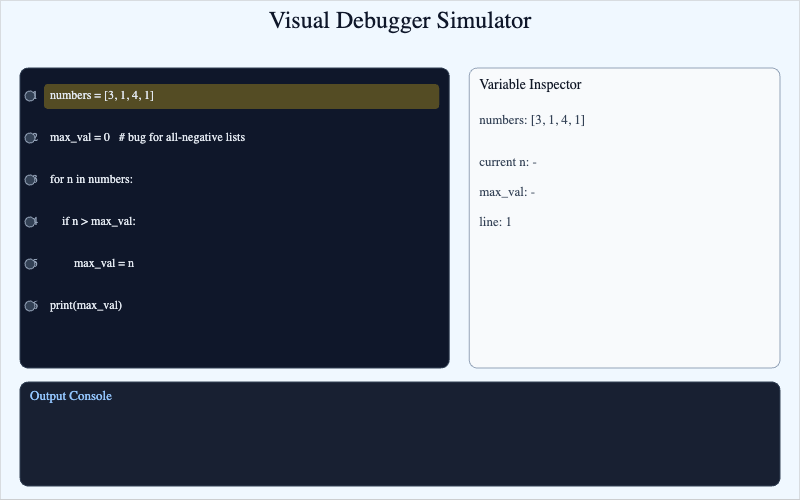Click the Visual Debugger Simulator title
The height and width of the screenshot is (500, 800).
(400, 21)
